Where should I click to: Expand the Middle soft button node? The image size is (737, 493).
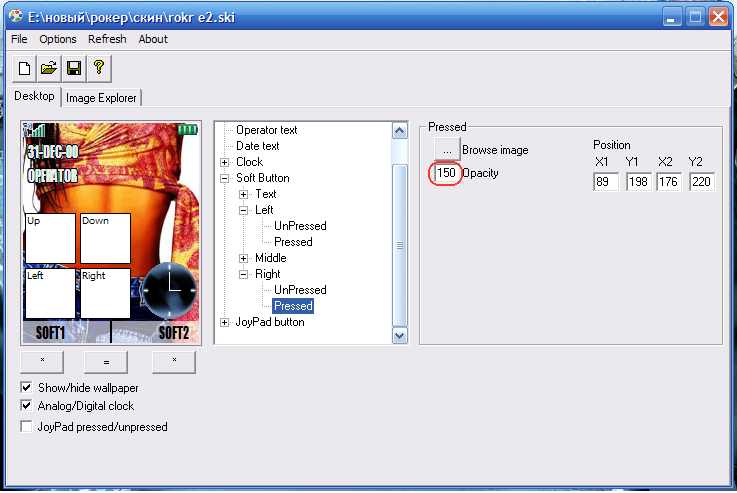(243, 258)
